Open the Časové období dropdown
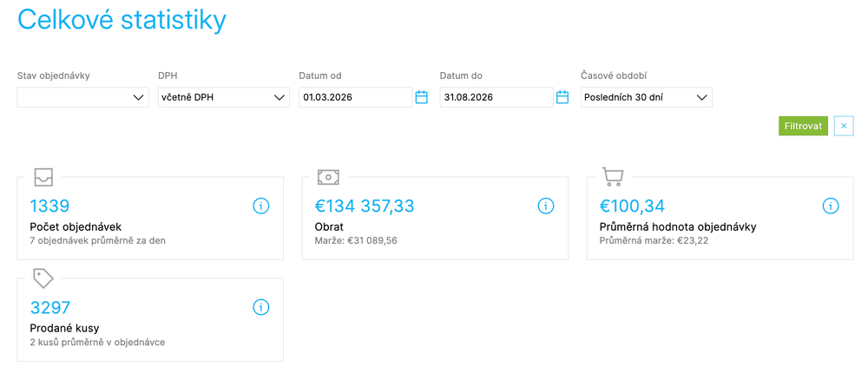868x373 pixels. pos(647,97)
